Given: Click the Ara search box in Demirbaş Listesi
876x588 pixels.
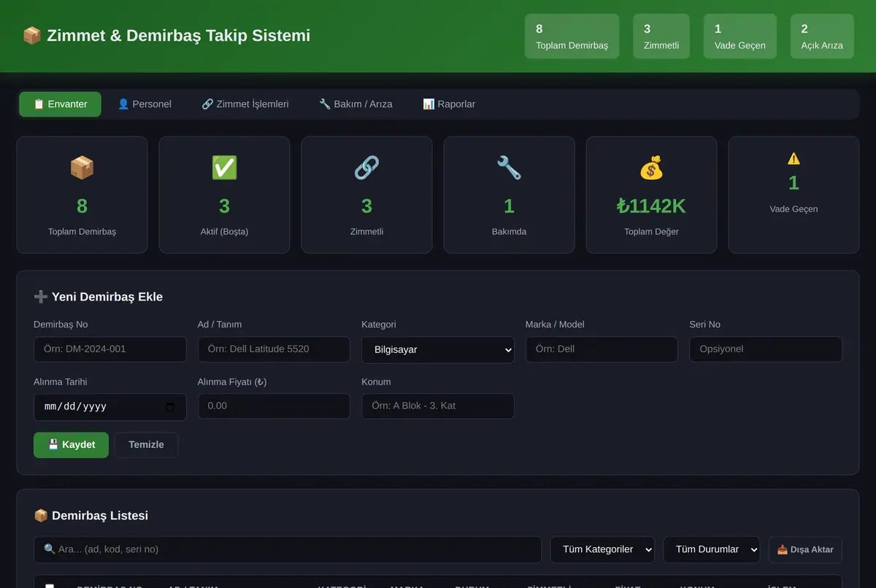Looking at the screenshot, I should 288,549.
